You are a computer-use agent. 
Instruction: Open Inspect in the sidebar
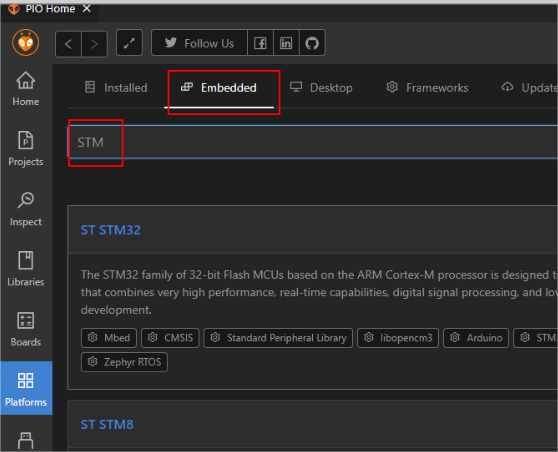[26, 209]
